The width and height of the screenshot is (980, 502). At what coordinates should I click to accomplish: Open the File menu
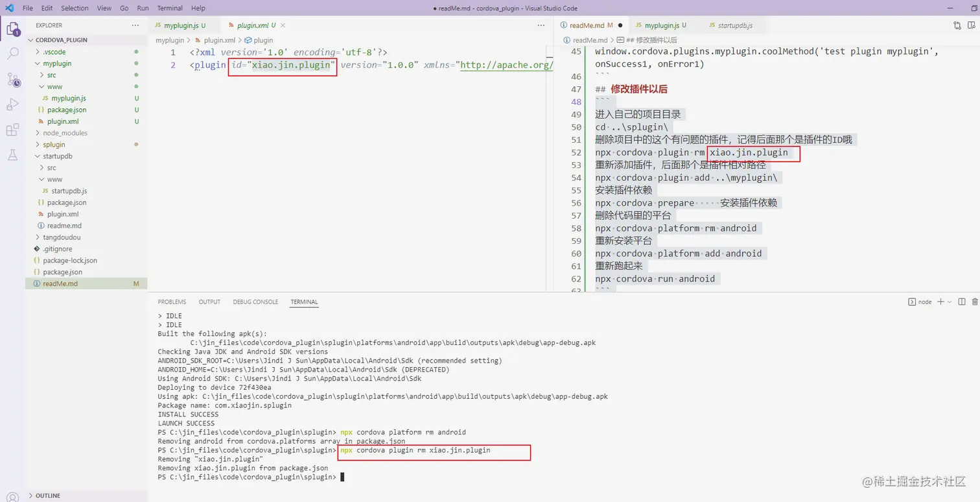click(x=27, y=8)
